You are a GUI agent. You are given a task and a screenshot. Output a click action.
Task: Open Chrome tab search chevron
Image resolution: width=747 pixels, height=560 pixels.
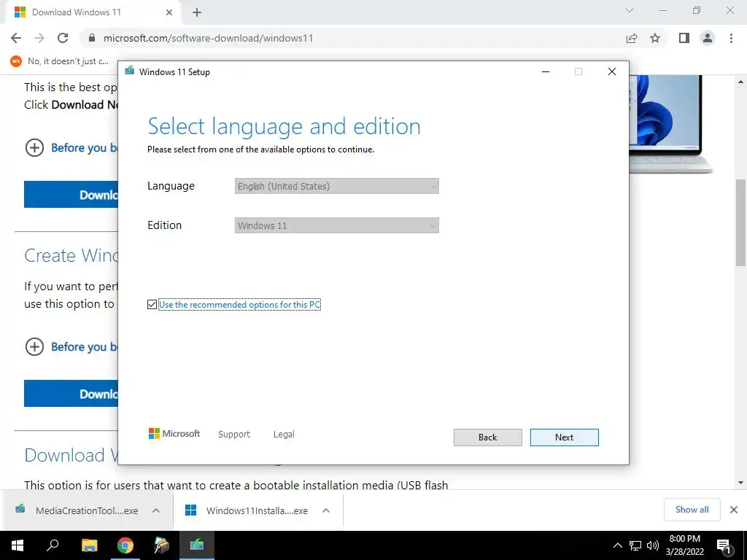pos(630,10)
